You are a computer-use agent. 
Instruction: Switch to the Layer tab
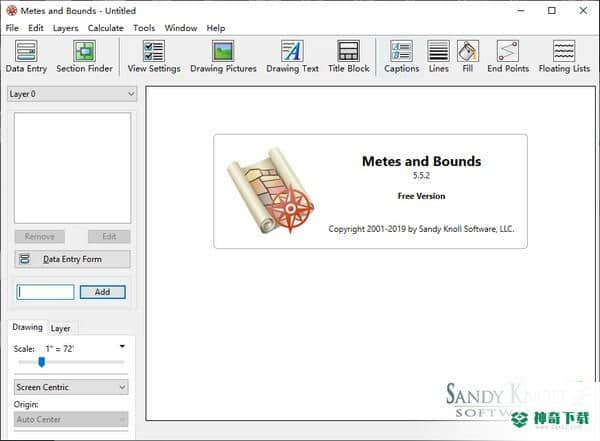(x=60, y=328)
